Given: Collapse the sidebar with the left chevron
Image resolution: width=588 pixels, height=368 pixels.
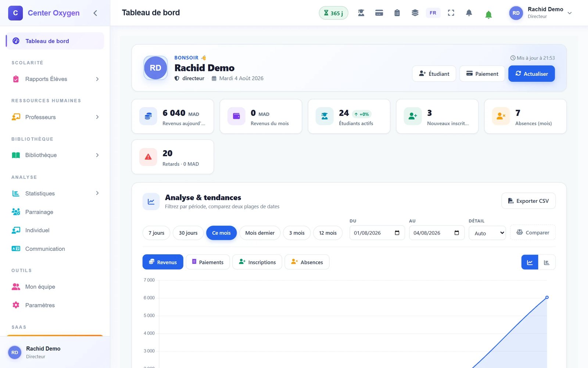Looking at the screenshot, I should (95, 13).
